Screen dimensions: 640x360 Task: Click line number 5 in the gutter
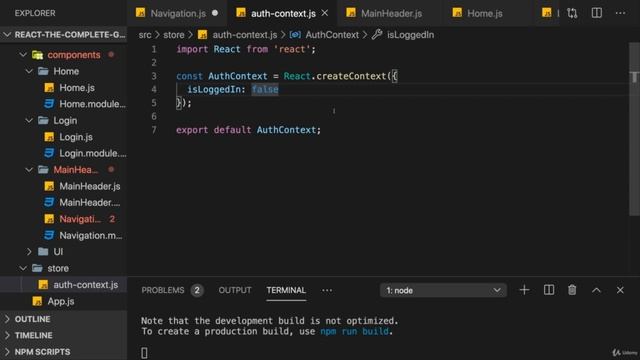[x=154, y=103]
